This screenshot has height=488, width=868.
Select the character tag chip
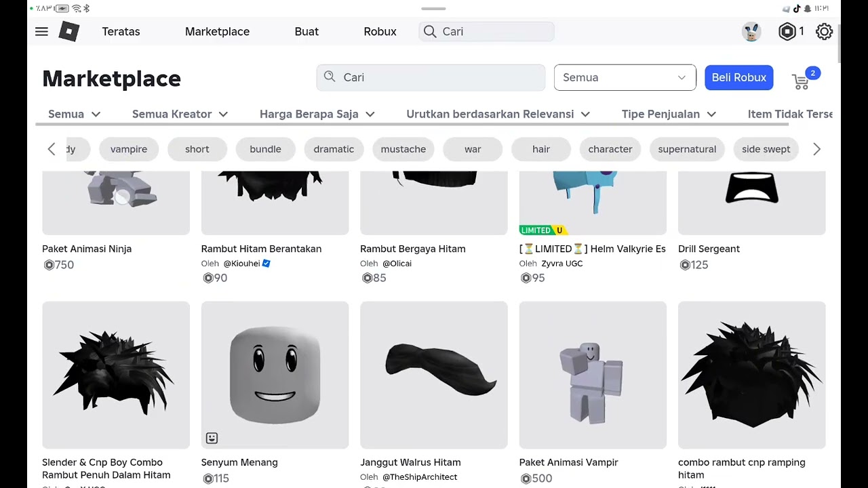click(x=610, y=149)
